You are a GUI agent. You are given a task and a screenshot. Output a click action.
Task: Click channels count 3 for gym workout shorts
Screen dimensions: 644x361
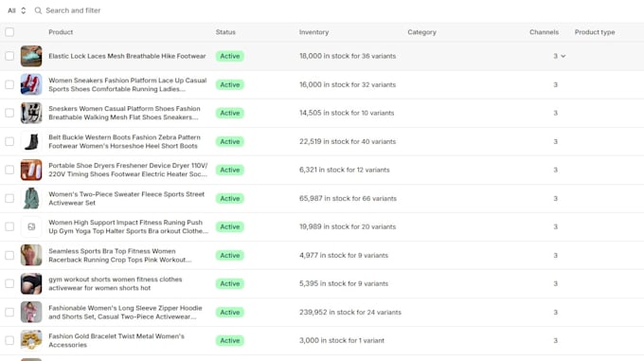click(555, 284)
